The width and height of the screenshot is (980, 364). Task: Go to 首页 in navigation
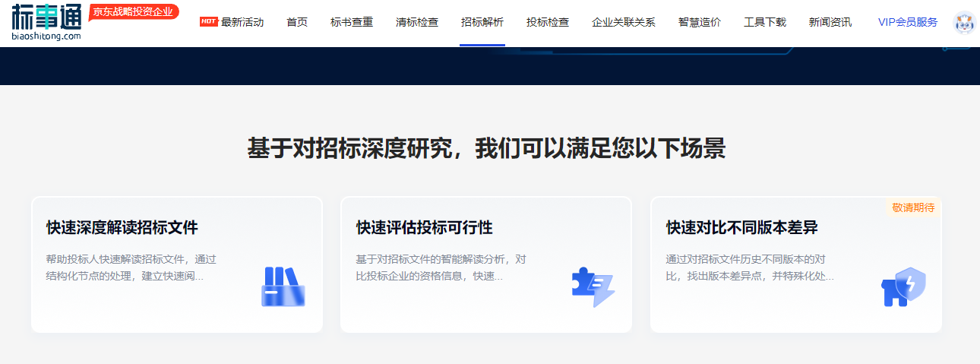(x=297, y=22)
